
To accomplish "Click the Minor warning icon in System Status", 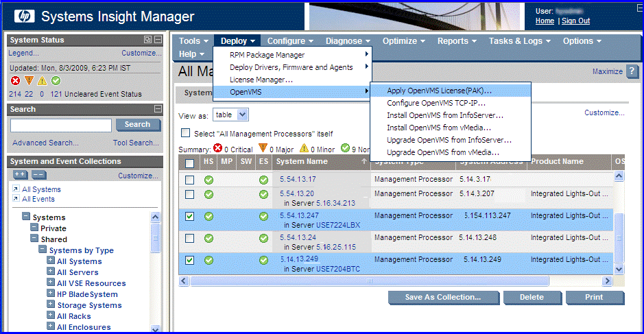I will pyautogui.click(x=42, y=80).
